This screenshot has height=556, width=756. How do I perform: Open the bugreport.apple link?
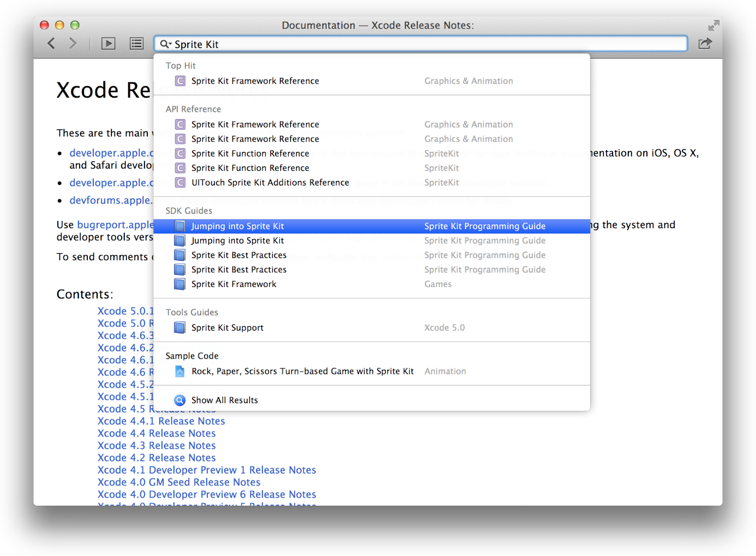click(115, 224)
